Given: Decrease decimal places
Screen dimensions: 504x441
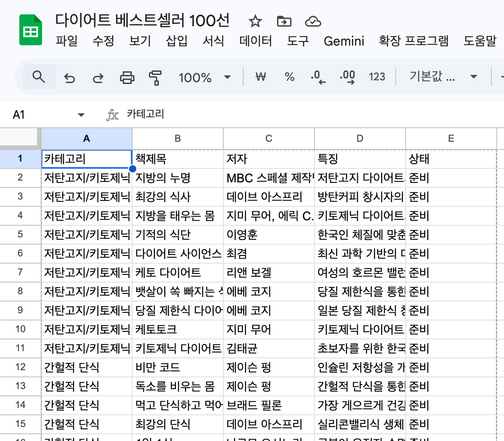Looking at the screenshot, I should [x=318, y=77].
